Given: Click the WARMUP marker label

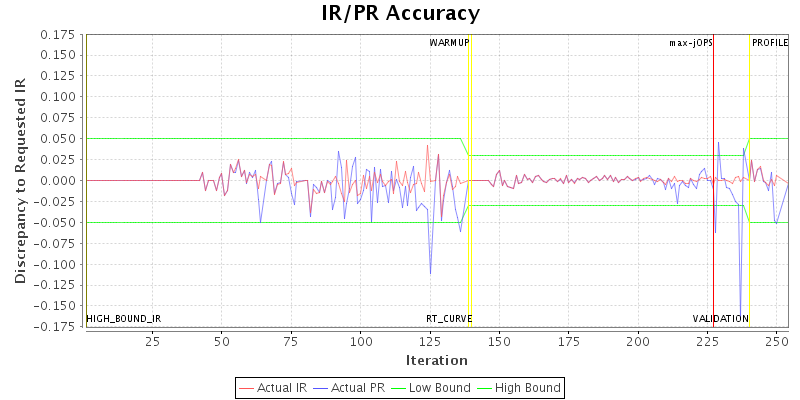Looking at the screenshot, I should coord(449,43).
